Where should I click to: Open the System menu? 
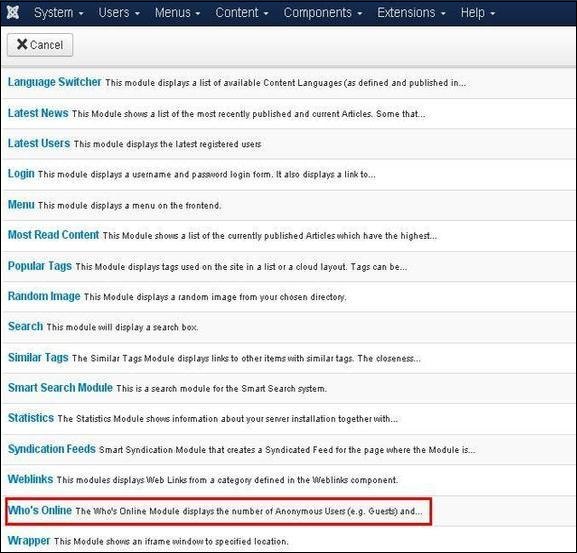click(59, 13)
